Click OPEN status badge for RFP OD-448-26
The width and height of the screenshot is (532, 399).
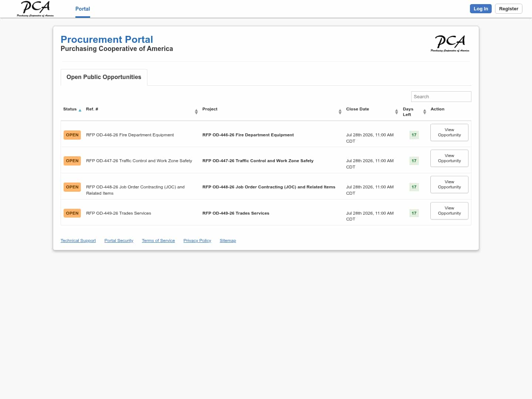[x=72, y=187]
